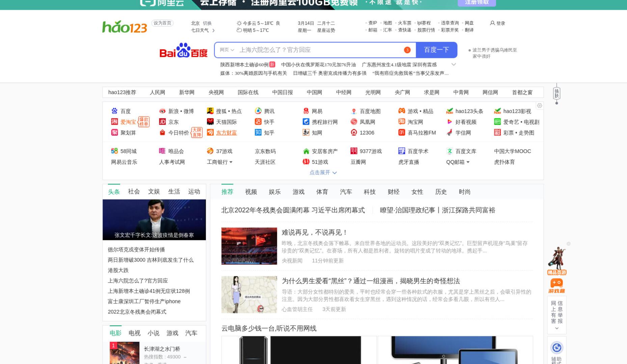
Task: Open the 黑丝 comic article thumbnail
Action: tap(249, 295)
